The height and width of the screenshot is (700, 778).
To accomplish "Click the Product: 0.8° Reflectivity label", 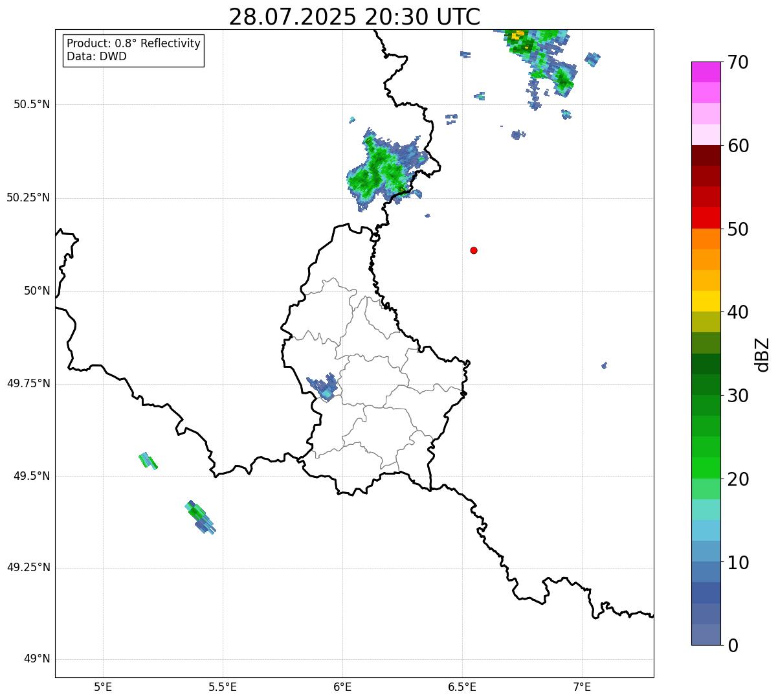I will (134, 43).
